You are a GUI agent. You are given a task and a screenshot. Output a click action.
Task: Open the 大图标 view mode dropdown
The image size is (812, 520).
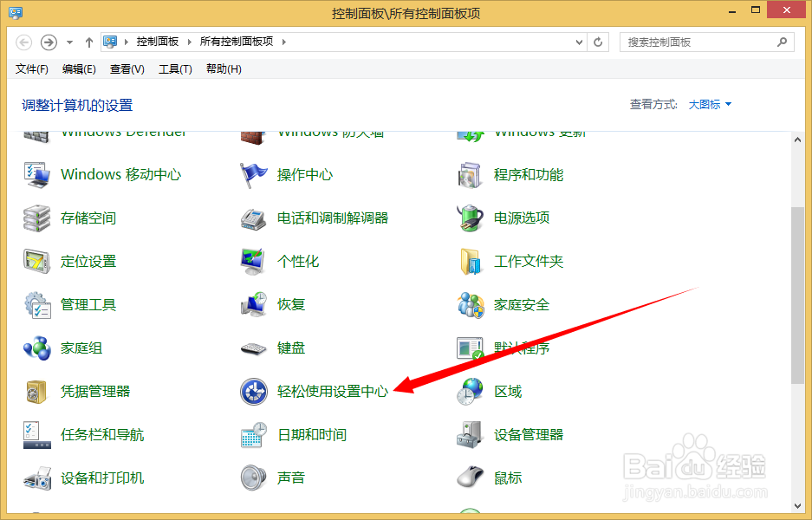tap(708, 102)
